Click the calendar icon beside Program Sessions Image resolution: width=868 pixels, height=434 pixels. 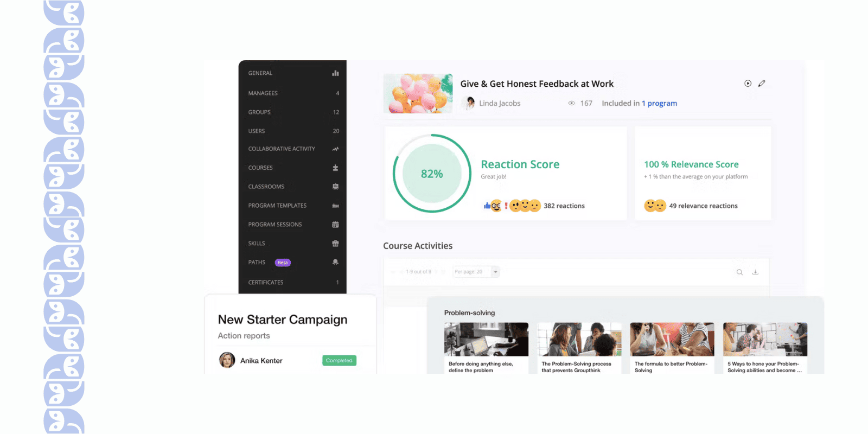(335, 225)
